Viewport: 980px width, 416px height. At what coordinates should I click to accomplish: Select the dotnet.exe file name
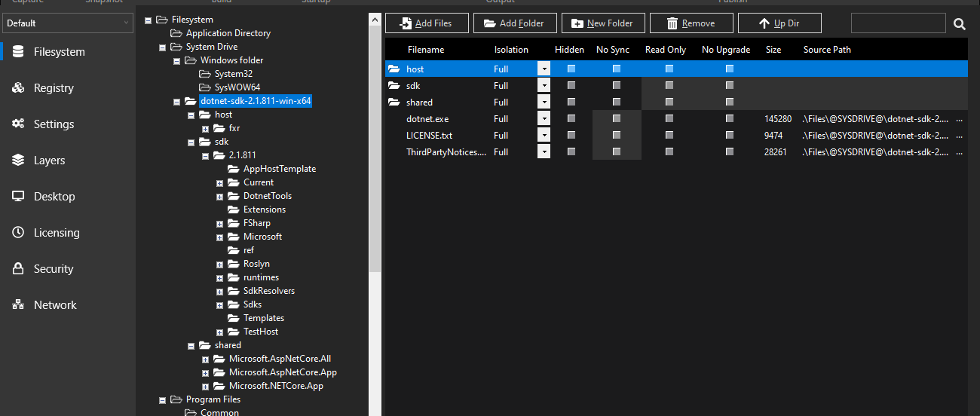pos(427,119)
